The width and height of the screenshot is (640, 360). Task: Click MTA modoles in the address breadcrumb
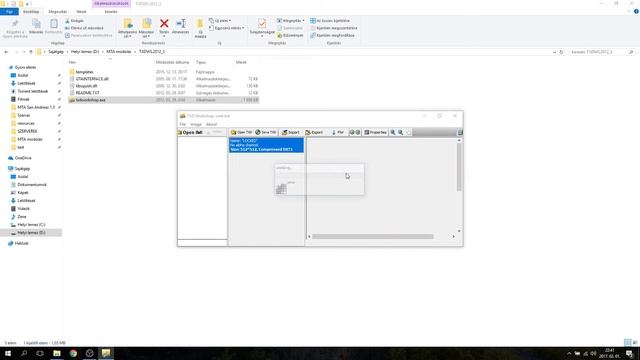(x=119, y=52)
